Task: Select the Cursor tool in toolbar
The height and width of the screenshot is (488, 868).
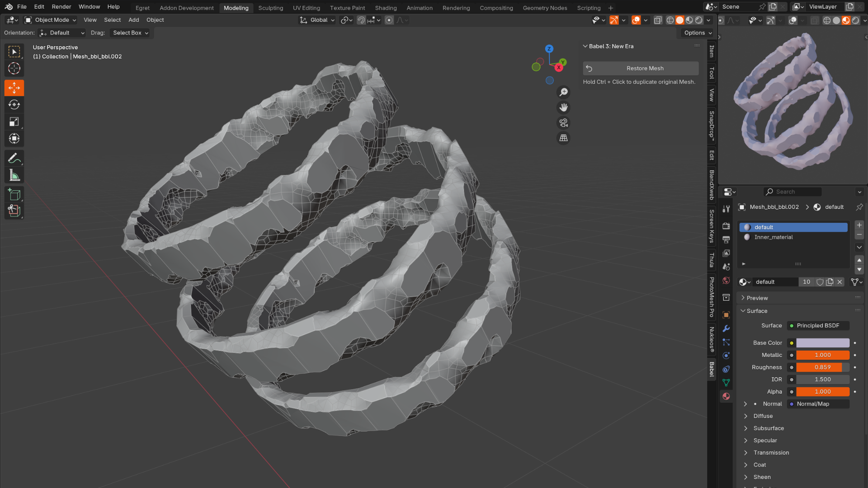Action: pos(14,68)
